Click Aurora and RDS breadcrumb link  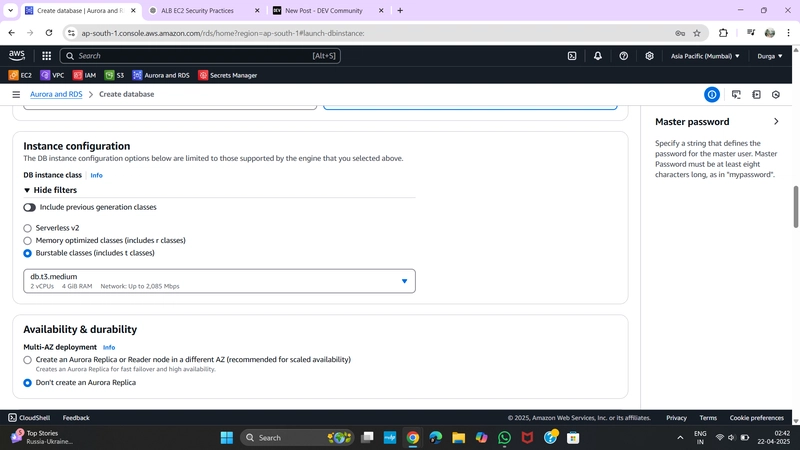point(56,94)
